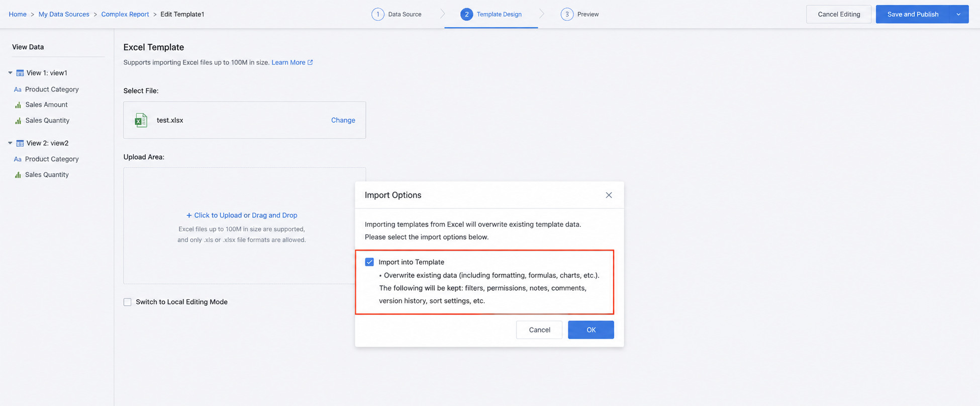Click the step 3 Preview circle
The height and width of the screenshot is (406, 980).
567,14
